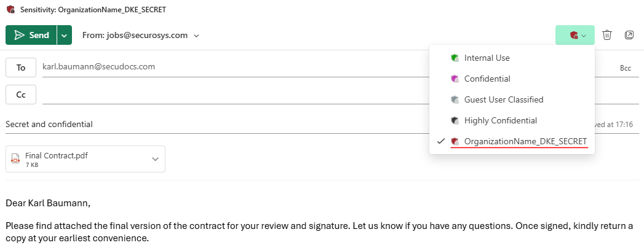
Task: Select the checked OrganizationName_DKE_SECRET label
Action: point(525,141)
